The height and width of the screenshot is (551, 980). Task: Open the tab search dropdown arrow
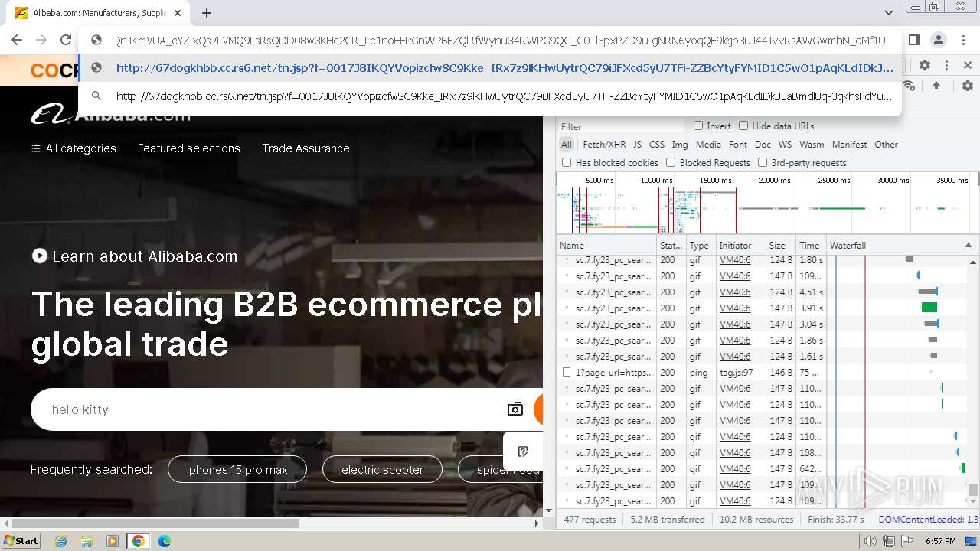point(889,13)
